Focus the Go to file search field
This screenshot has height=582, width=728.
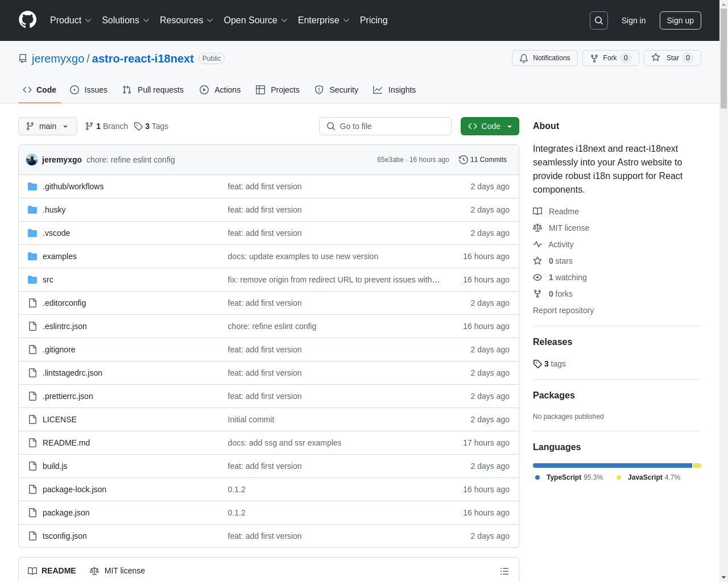pyautogui.click(x=385, y=126)
